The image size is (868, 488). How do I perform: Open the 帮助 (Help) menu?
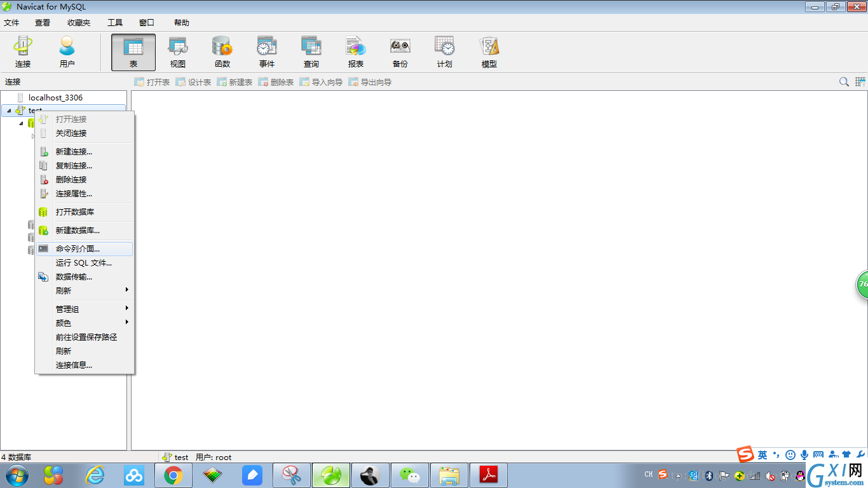click(182, 22)
